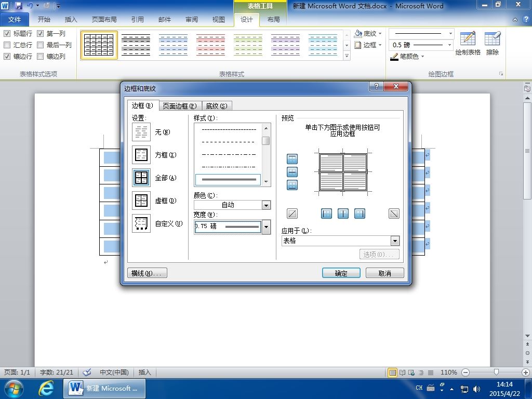
Task: Click the 横线 button
Action: (x=147, y=273)
